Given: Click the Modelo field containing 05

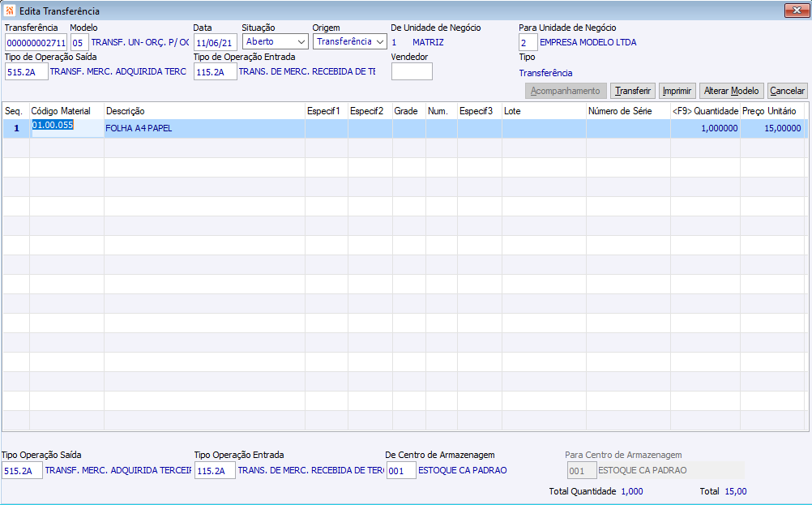Looking at the screenshot, I should 79,42.
